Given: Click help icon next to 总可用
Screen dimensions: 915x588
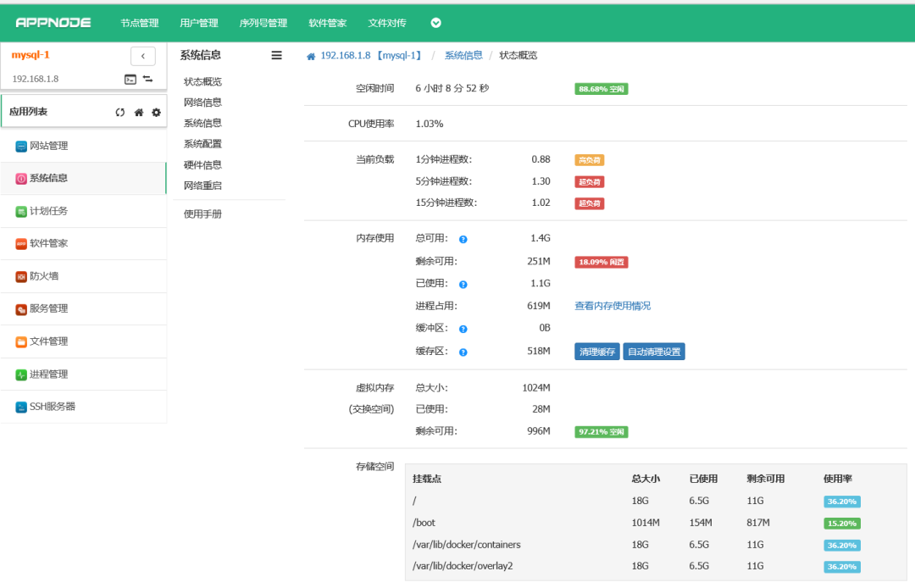Looking at the screenshot, I should click(x=463, y=239).
